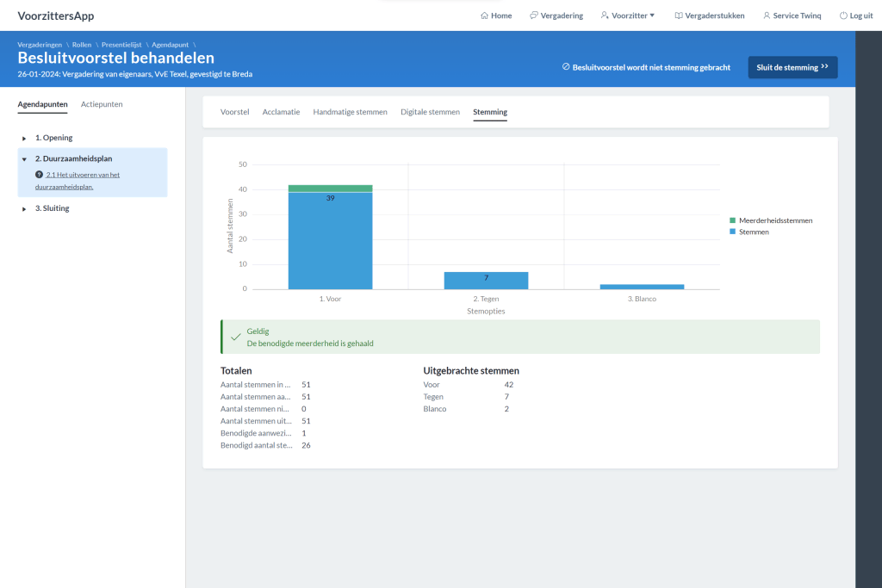Expand the 1. Opening agenda item
The height and width of the screenshot is (588, 882).
pos(24,139)
